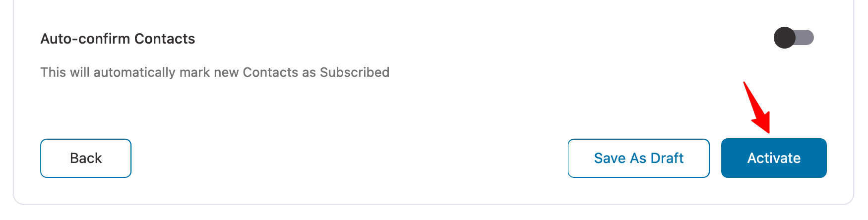This screenshot has height=220, width=868.
Task: Click the 'automatically mark new Contacts' description
Action: 215,72
